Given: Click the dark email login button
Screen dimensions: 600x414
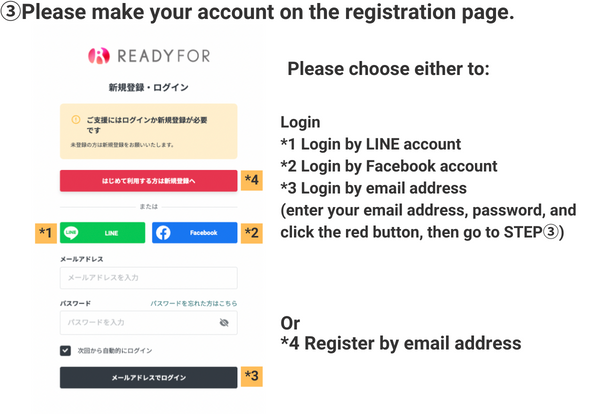Looking at the screenshot, I should 148,377.
